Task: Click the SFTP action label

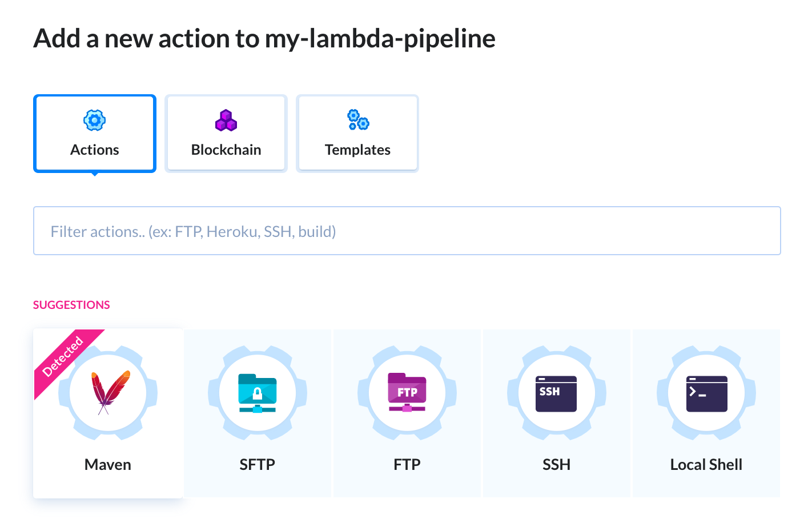Action: pos(258,465)
